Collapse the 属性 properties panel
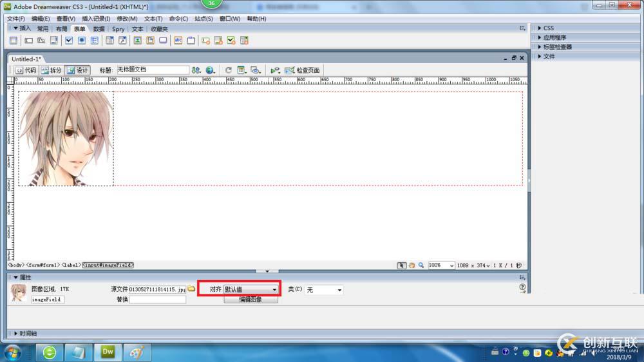 pyautogui.click(x=15, y=278)
